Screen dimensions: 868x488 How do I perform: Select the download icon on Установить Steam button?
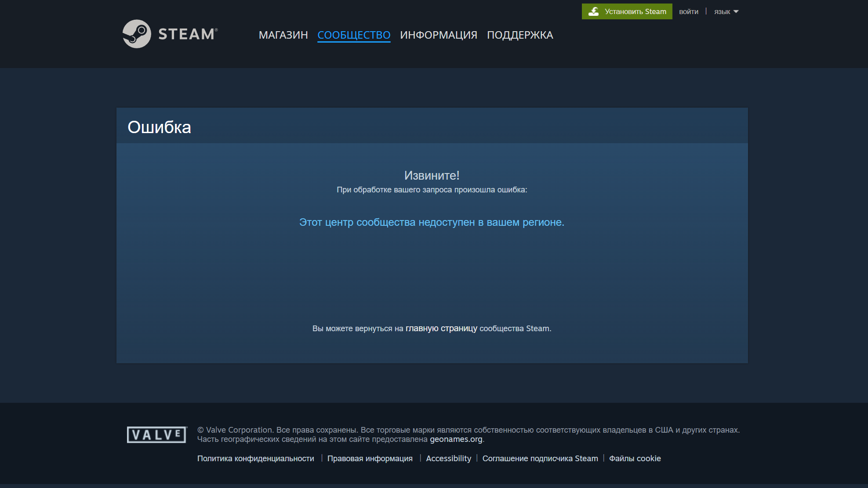coord(594,11)
